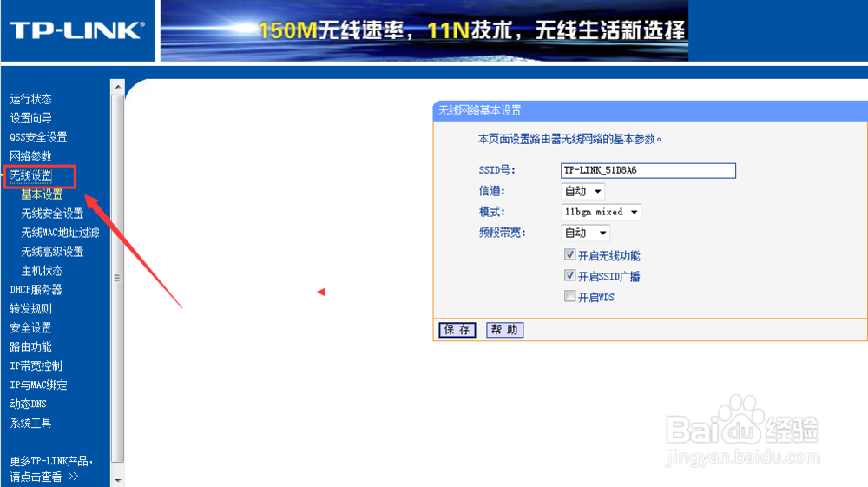Toggle 开启SSID广播 checkbox
The width and height of the screenshot is (868, 487).
(569, 275)
